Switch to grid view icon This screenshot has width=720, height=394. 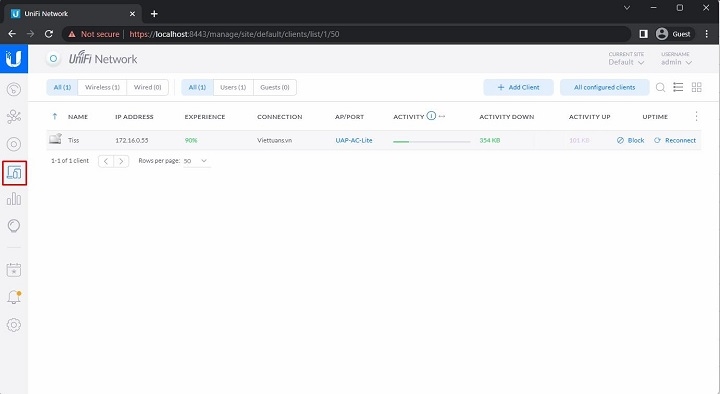[697, 87]
